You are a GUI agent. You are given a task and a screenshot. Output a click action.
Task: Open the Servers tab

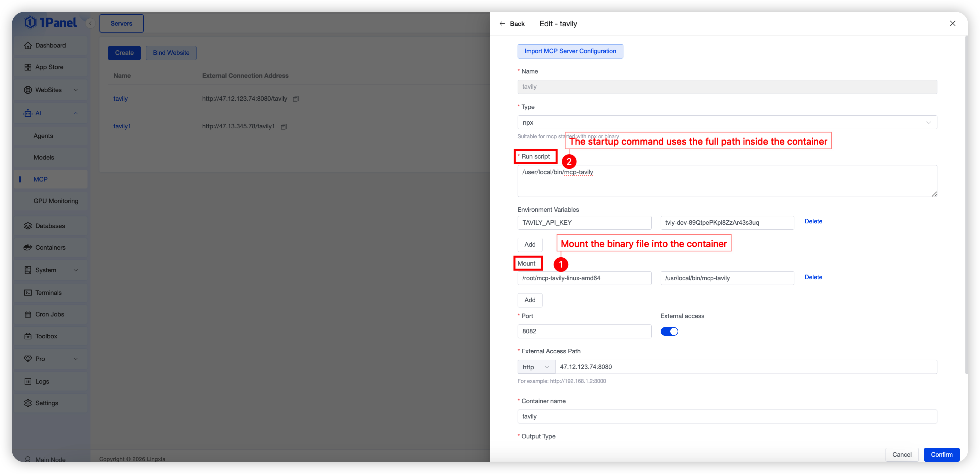(121, 24)
